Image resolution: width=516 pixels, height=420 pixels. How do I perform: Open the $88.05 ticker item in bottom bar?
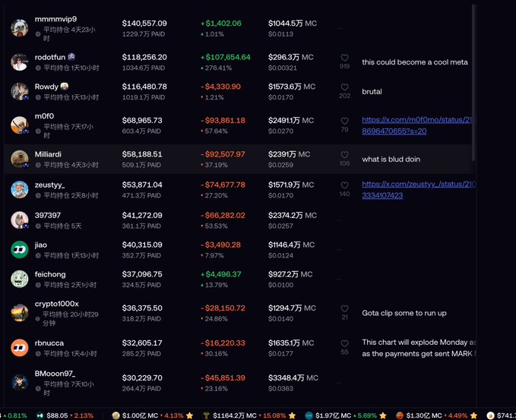click(x=65, y=415)
